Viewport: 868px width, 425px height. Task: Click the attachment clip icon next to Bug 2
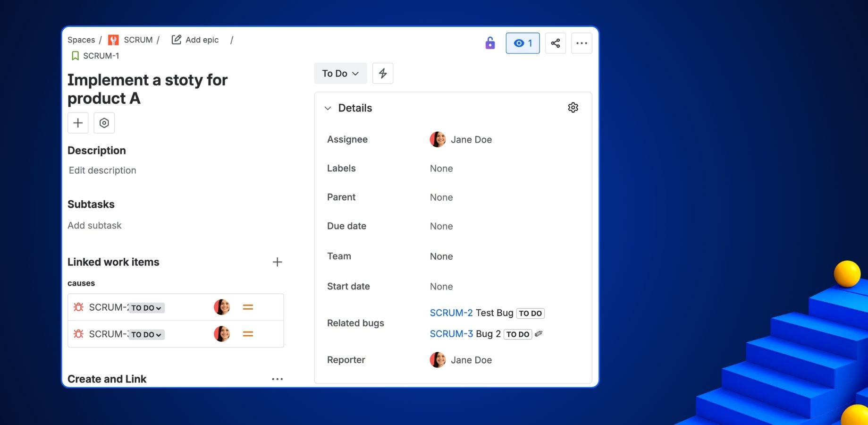pos(538,333)
